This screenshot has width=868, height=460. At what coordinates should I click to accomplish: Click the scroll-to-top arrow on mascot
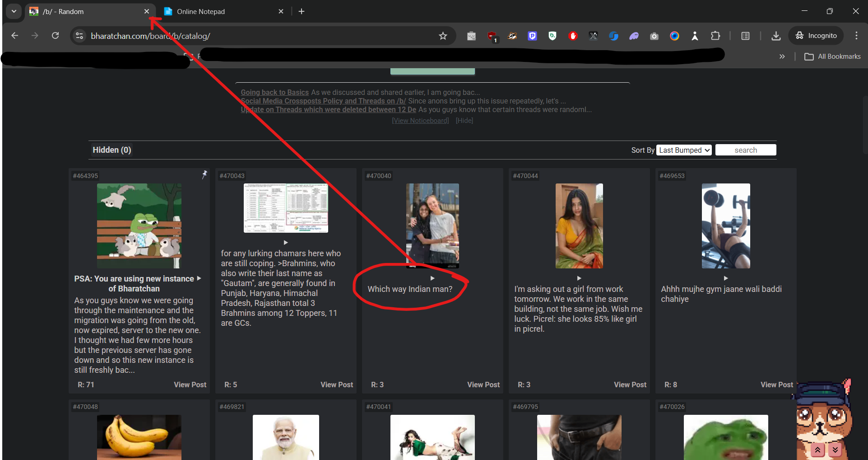[x=817, y=450]
